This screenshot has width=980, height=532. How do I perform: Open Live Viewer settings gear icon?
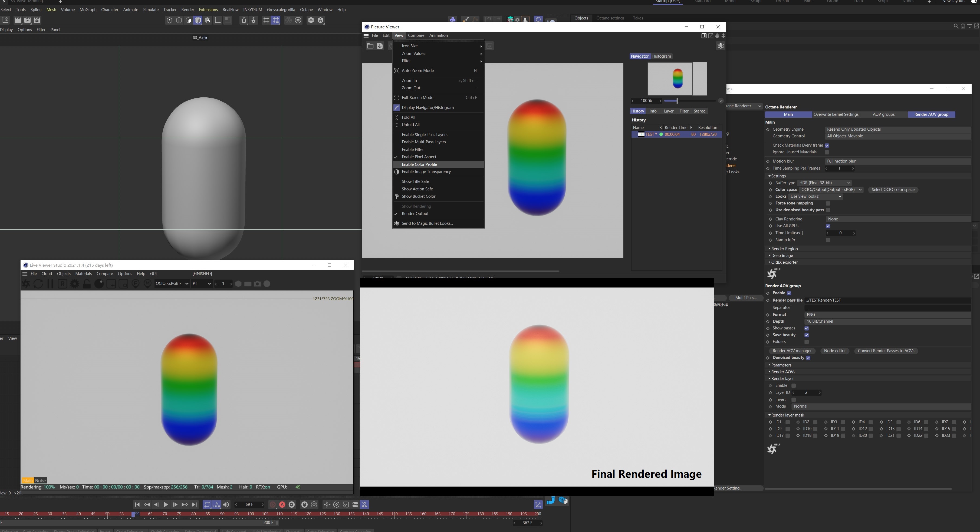point(75,284)
